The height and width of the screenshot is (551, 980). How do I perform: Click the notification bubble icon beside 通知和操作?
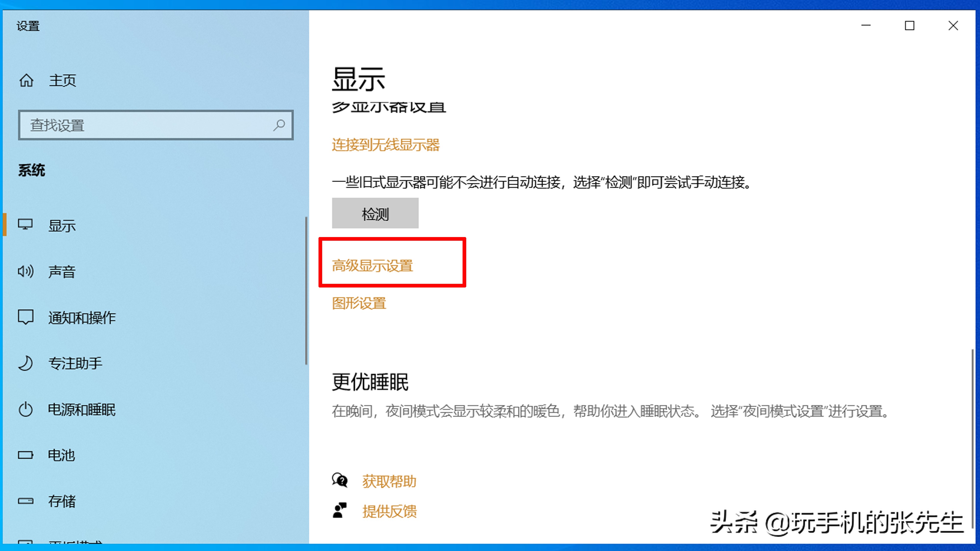tap(25, 317)
